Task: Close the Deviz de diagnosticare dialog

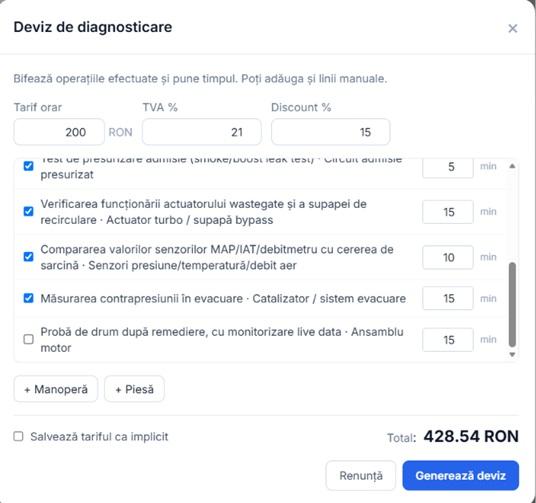Action: click(x=512, y=28)
